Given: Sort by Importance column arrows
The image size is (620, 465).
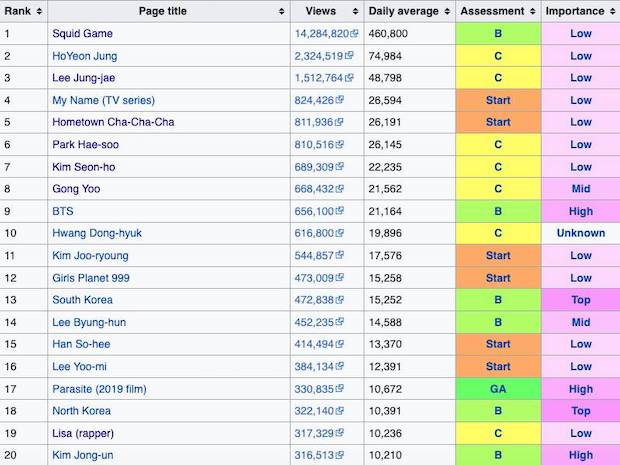Looking at the screenshot, I should point(612,11).
